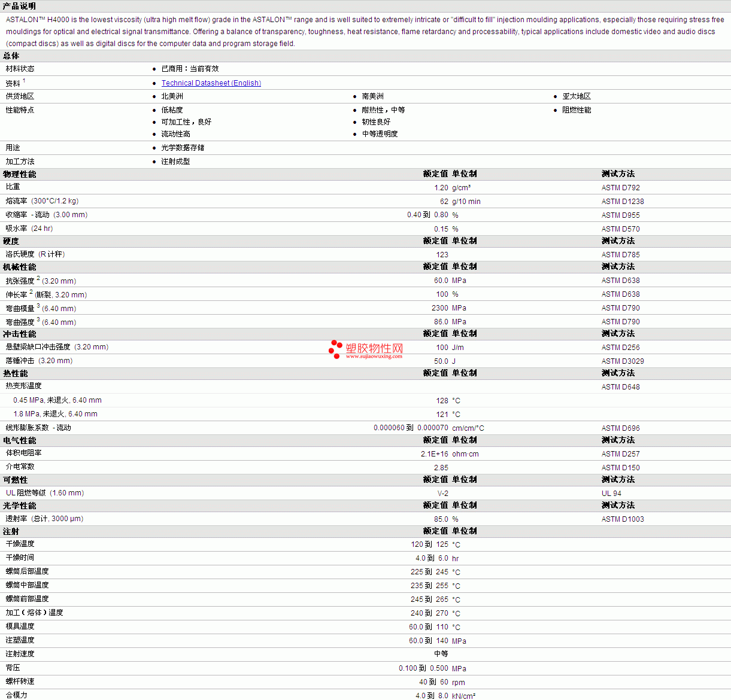The height and width of the screenshot is (700, 731).
Task: Click the 介电常数 value 2.85
Action: pyautogui.click(x=441, y=468)
